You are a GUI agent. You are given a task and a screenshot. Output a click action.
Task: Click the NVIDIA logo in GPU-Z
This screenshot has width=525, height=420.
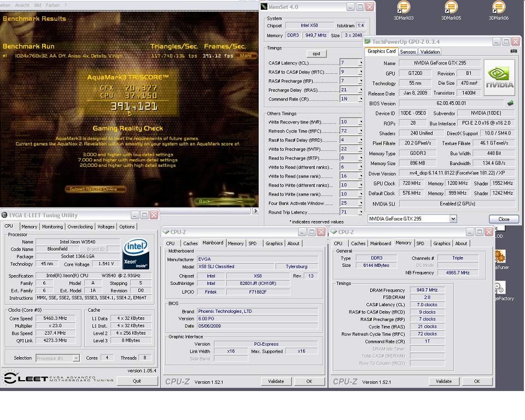(499, 77)
